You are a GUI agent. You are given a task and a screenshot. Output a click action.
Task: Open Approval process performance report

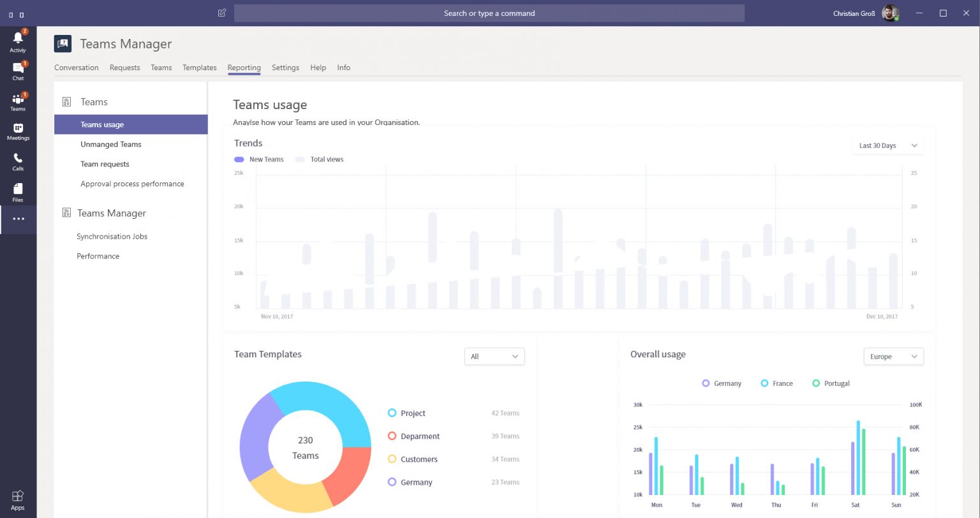click(x=131, y=184)
